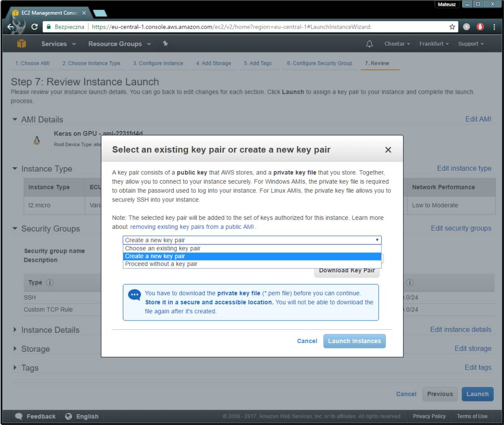This screenshot has height=425, width=504.
Task: Click the AWS orange cube home icon
Action: point(21,44)
